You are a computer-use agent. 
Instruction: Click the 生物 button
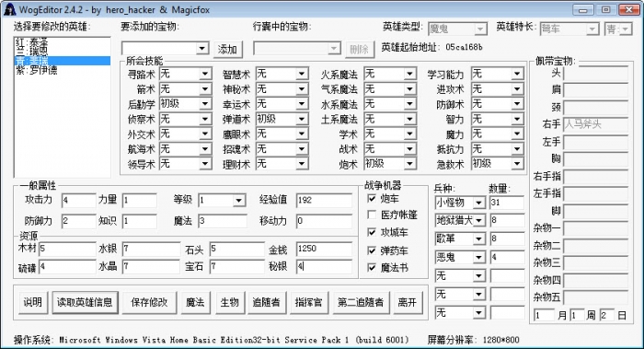229,303
